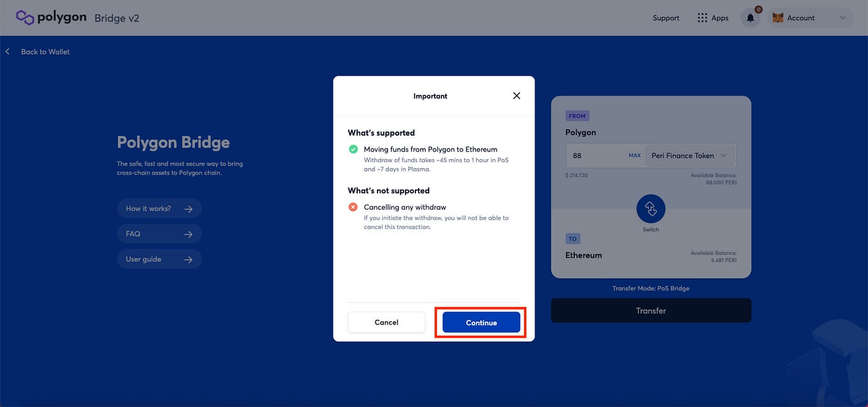Open the Peri Finance Token dropdown

click(x=691, y=155)
